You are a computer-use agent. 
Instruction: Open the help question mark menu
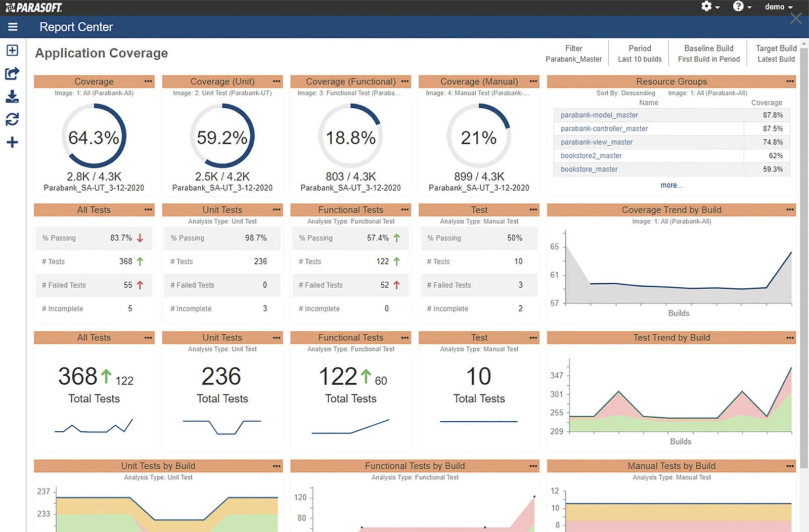[742, 7]
